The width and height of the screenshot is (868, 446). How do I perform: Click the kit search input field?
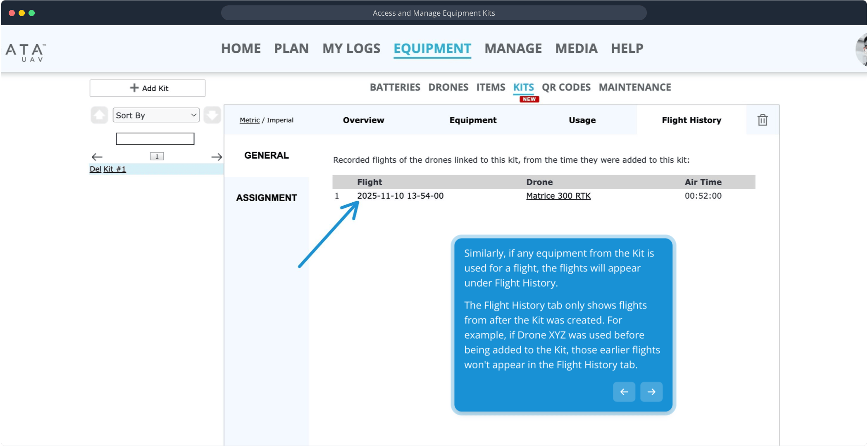tap(155, 139)
